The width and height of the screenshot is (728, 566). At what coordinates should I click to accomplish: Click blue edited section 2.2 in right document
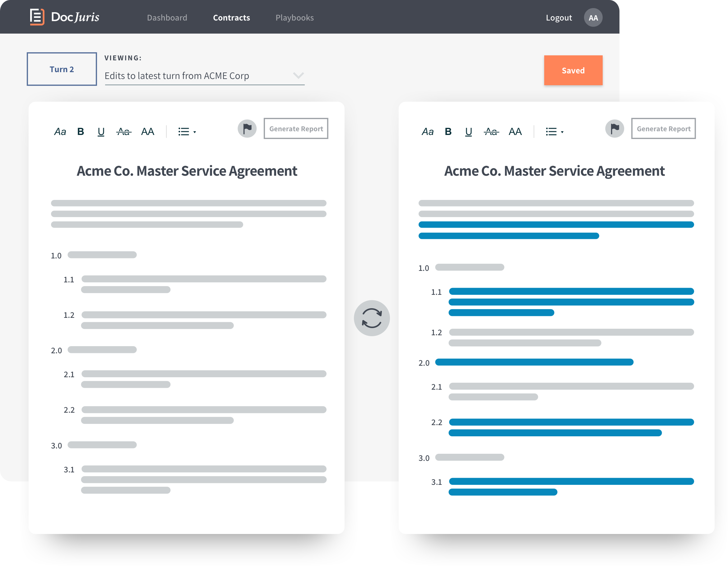click(563, 427)
